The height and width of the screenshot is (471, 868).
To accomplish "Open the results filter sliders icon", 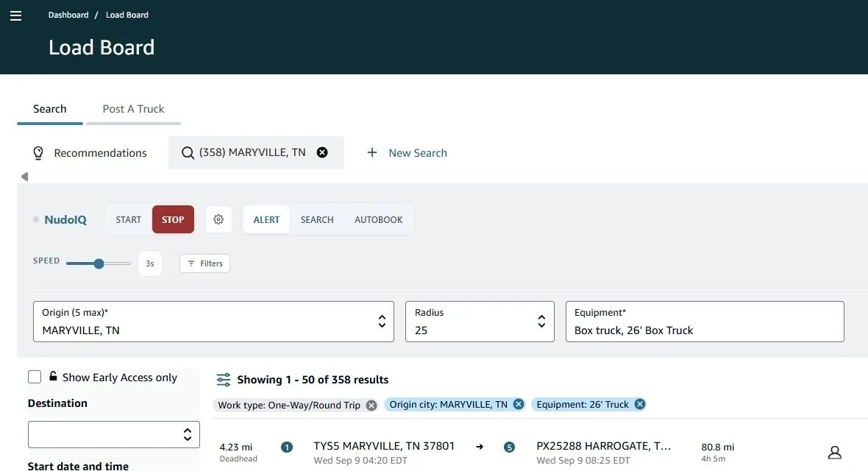I will [x=224, y=380].
